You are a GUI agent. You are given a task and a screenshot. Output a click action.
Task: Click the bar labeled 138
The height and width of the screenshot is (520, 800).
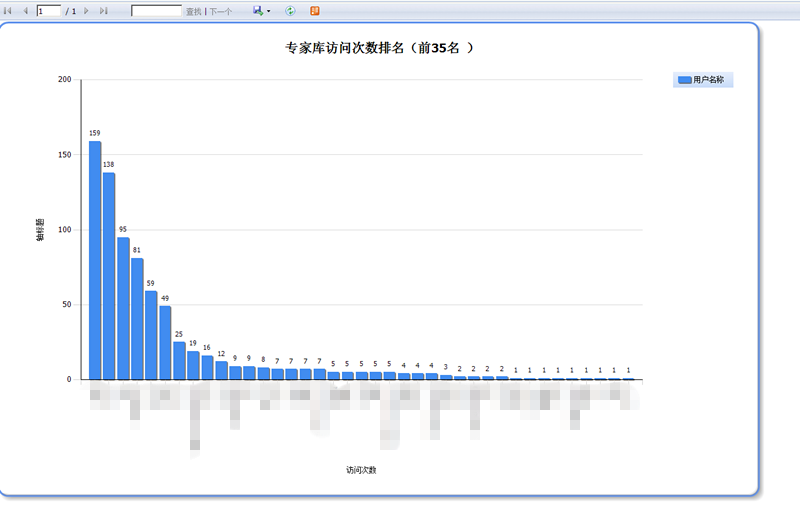(109, 276)
